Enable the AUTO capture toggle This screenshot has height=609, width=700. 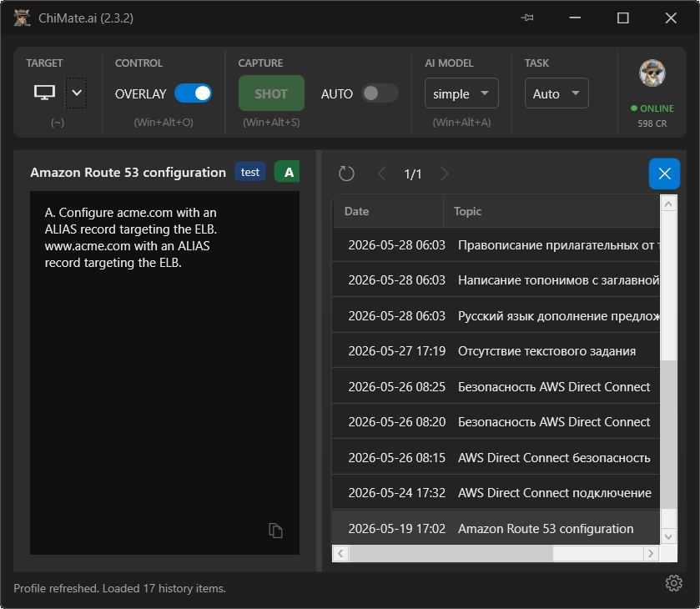pos(380,93)
